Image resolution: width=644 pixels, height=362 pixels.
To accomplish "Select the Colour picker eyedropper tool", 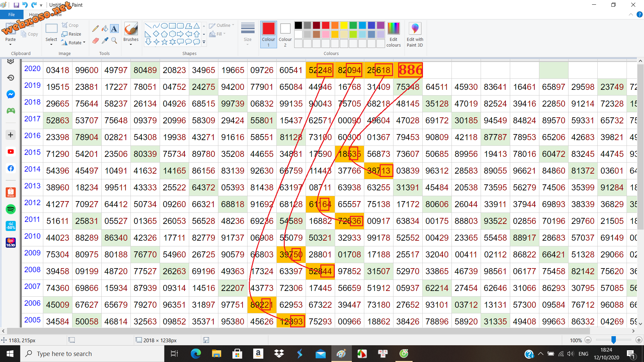I will click(105, 41).
